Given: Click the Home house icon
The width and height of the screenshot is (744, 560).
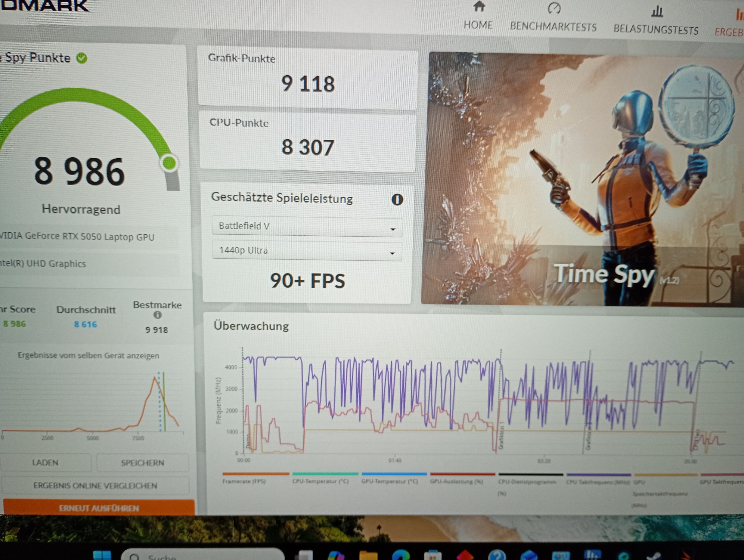Looking at the screenshot, I should tap(479, 6).
